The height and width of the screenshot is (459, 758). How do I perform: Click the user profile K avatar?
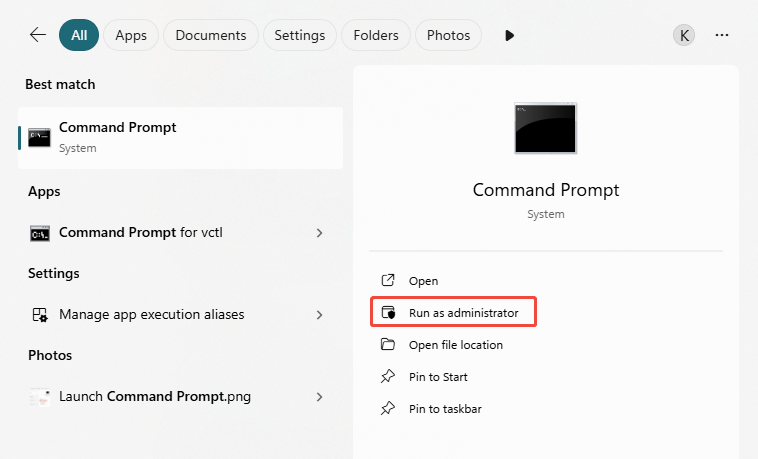click(x=684, y=35)
